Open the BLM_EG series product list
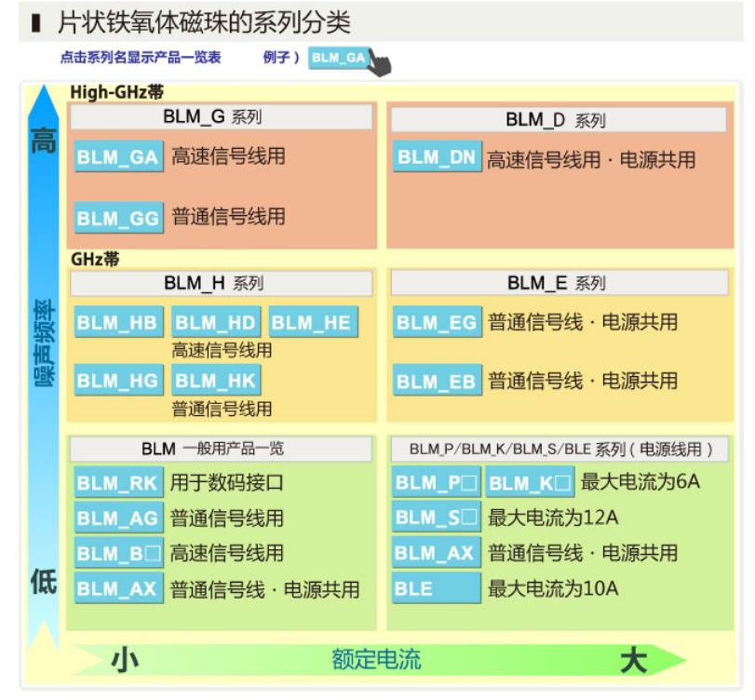This screenshot has width=755, height=700. (436, 323)
